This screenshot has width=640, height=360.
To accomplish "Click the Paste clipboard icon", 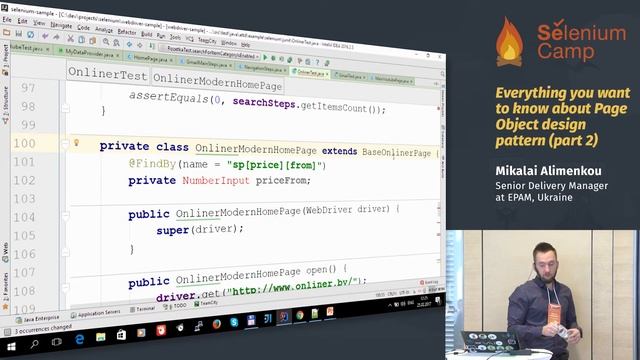I will 93,41.
